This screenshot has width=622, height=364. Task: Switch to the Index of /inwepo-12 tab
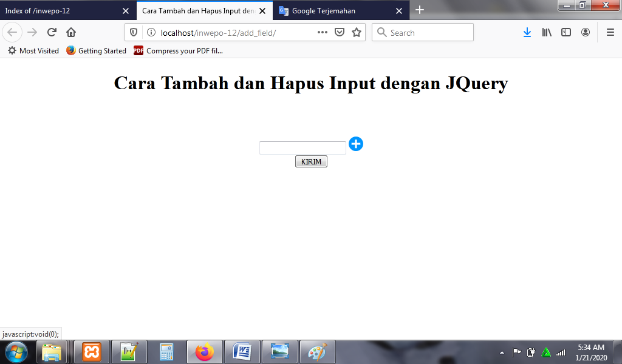(x=61, y=11)
